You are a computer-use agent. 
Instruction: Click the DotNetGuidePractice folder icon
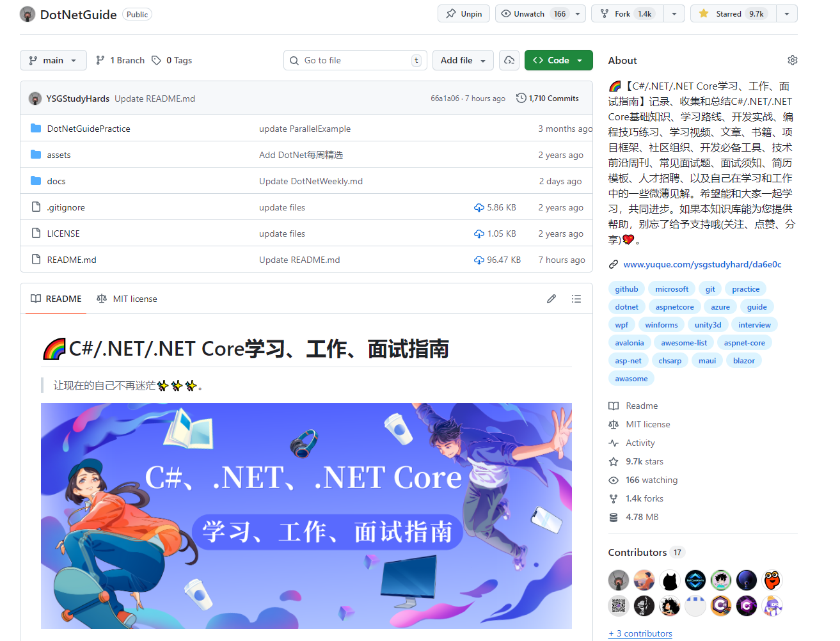coord(36,129)
